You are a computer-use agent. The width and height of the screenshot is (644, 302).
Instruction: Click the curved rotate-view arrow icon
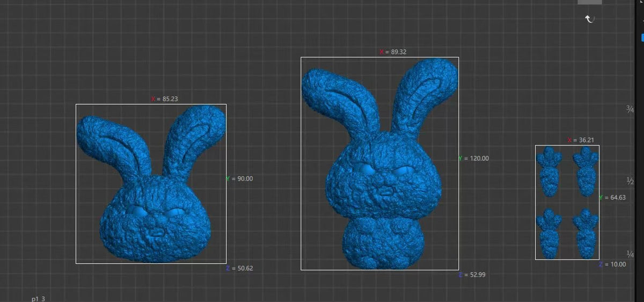[x=590, y=19]
